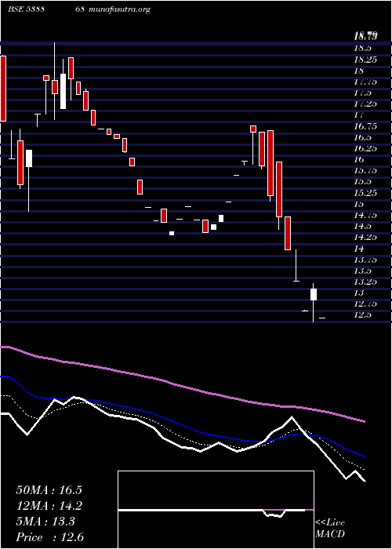Click the 50MA : 16.5 readout
Screen dimensions: 392x549
click(x=49, y=490)
